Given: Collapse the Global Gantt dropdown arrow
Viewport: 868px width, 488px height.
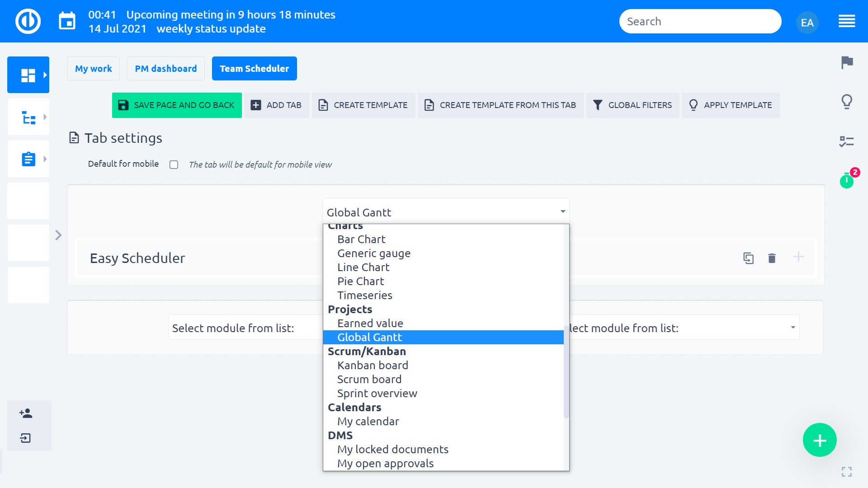Looking at the screenshot, I should 562,211.
